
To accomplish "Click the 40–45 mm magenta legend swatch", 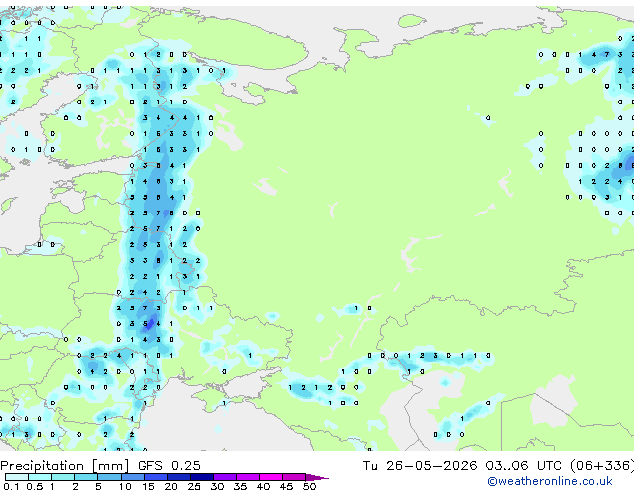I will coord(271,477).
